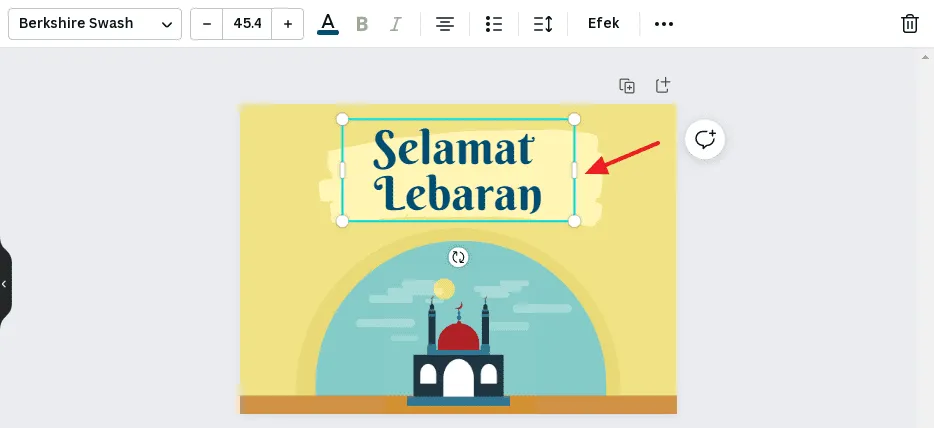This screenshot has width=934, height=428.
Task: Open the text color picker
Action: (328, 24)
